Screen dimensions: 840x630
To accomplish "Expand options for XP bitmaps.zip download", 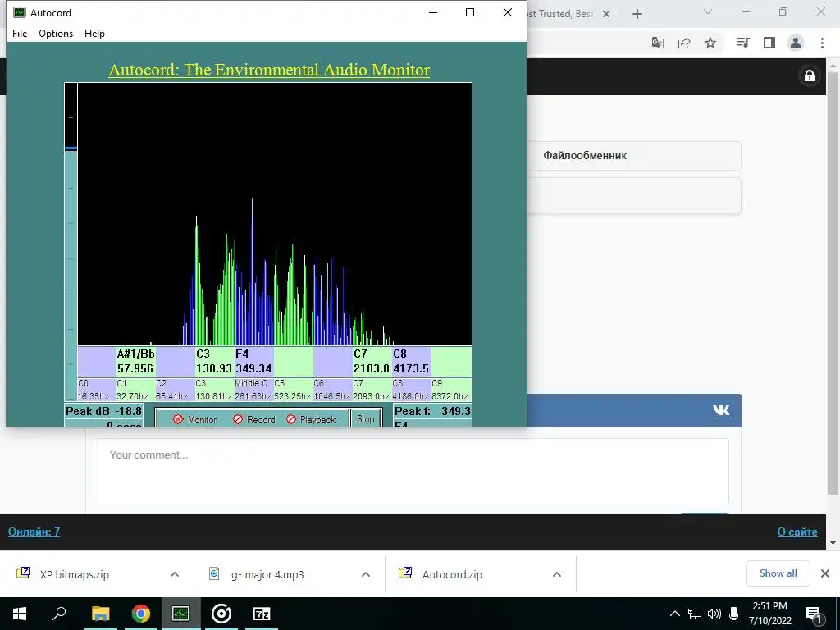I will [175, 574].
